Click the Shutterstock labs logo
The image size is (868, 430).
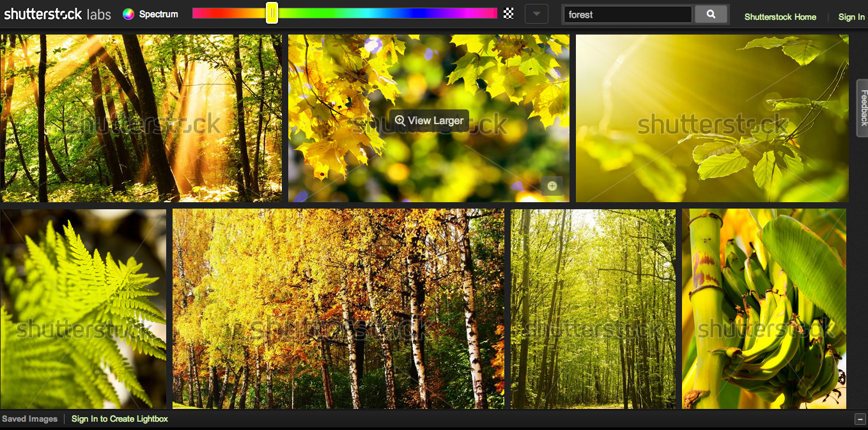(x=58, y=14)
